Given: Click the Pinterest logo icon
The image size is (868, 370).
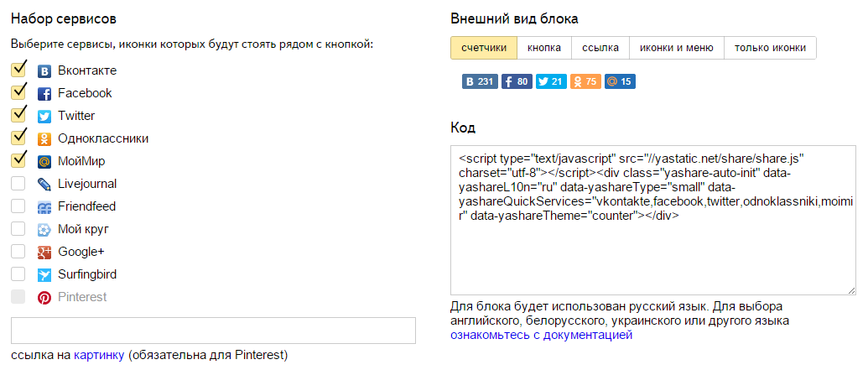Looking at the screenshot, I should coord(44,298).
